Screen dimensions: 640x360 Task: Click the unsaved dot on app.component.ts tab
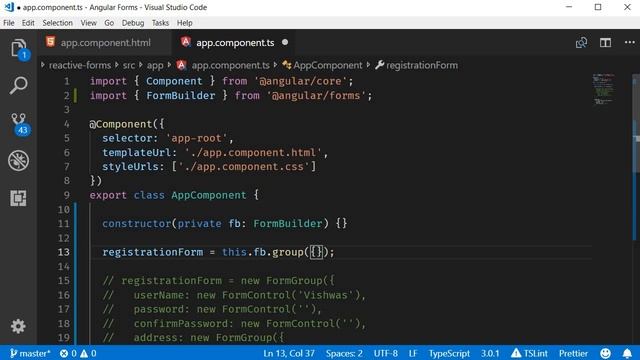(x=285, y=42)
